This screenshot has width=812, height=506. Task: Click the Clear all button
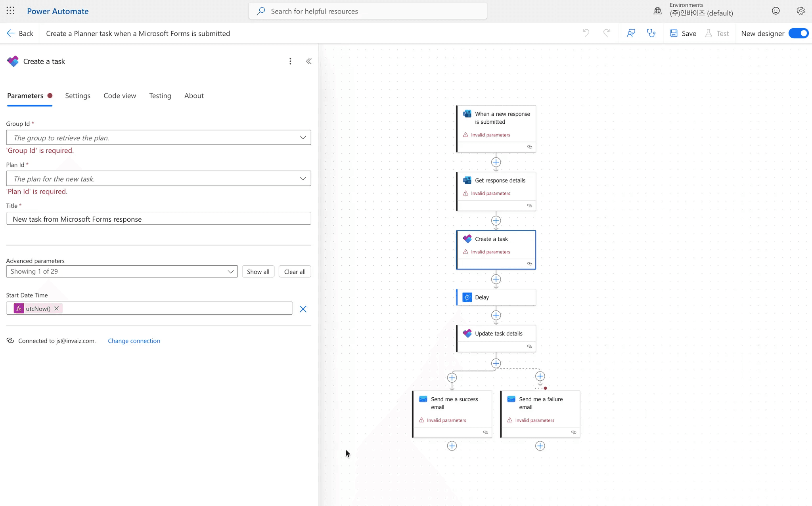click(x=295, y=272)
